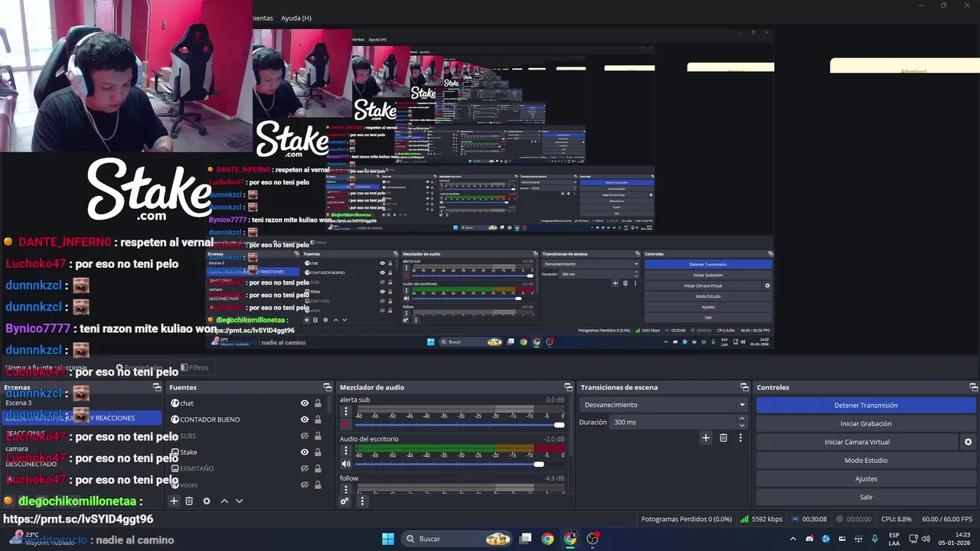Open OBS Studio taskbar icon
Image resolution: width=980 pixels, height=551 pixels.
(x=593, y=539)
